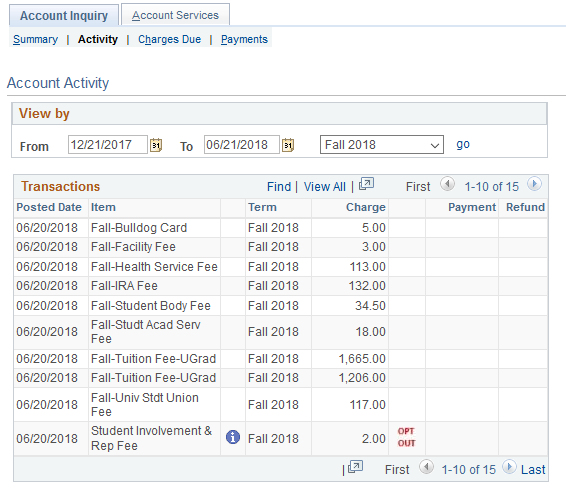This screenshot has height=494, width=566.
Task: Select the Fall-Studt Acad Serv Fee item
Action: tap(145, 332)
